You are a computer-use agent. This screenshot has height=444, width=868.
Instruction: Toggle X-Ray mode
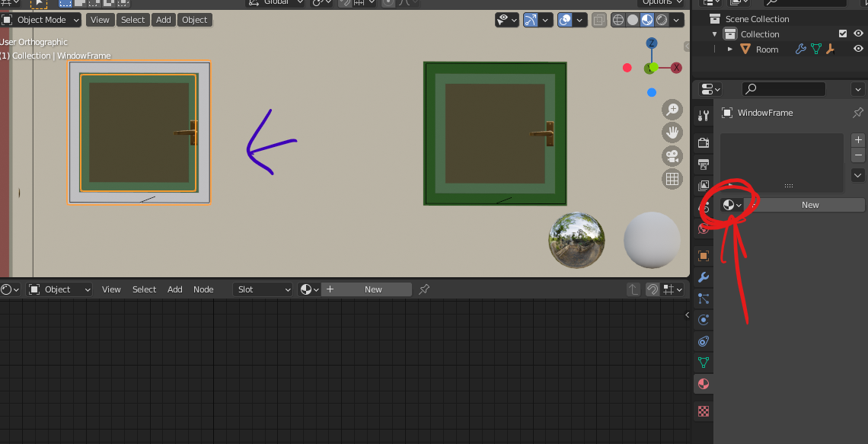(x=598, y=21)
